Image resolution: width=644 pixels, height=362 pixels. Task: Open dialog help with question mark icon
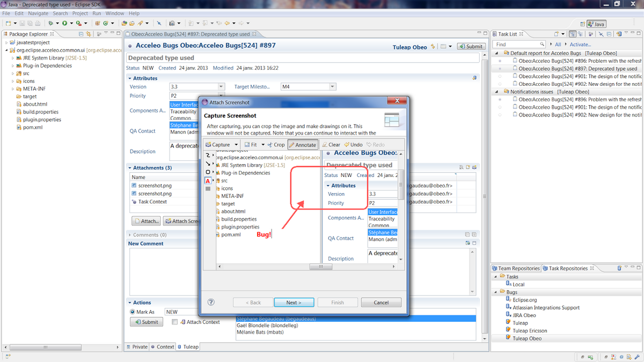coord(211,302)
